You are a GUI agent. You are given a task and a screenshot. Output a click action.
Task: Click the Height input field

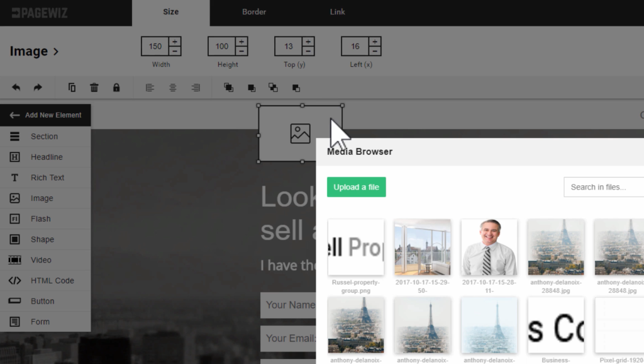click(222, 46)
